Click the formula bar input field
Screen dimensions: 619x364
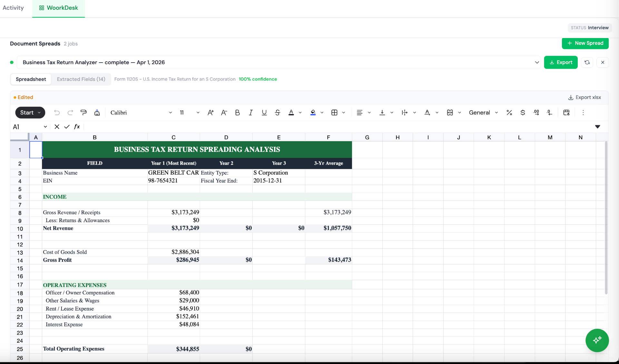(x=339, y=127)
